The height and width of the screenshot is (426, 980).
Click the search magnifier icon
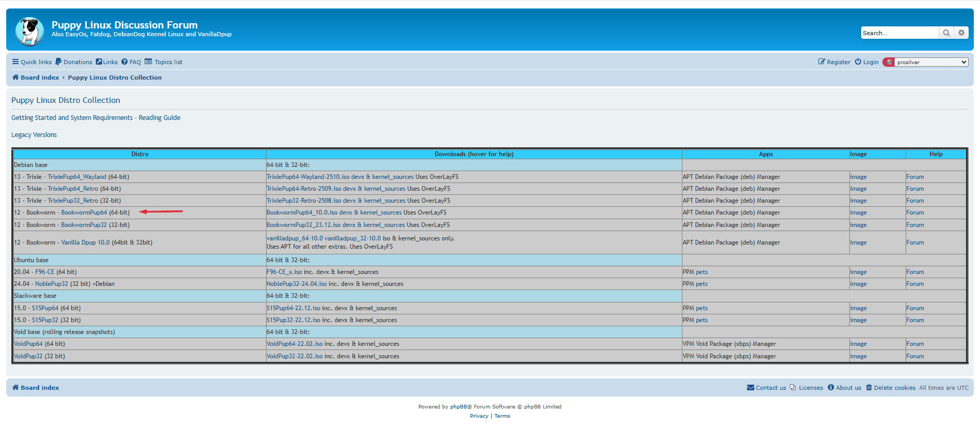click(x=946, y=33)
